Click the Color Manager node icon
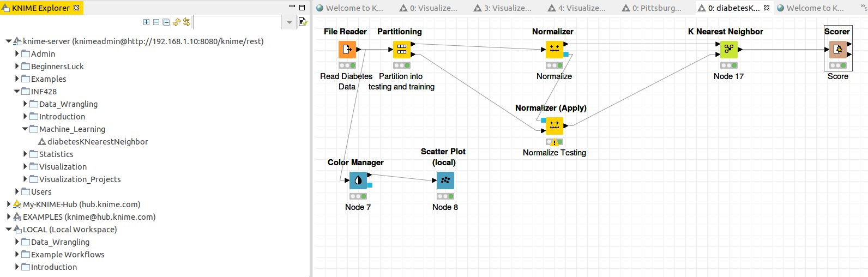 (x=358, y=180)
